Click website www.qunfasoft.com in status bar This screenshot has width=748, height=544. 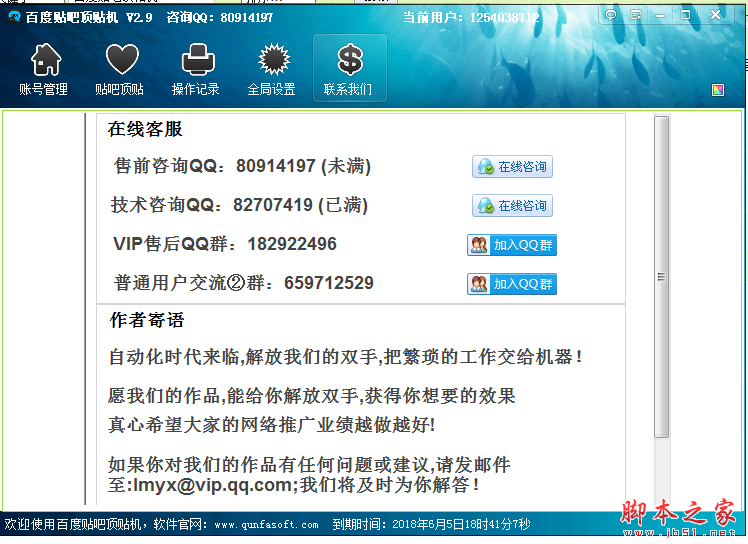point(266,525)
